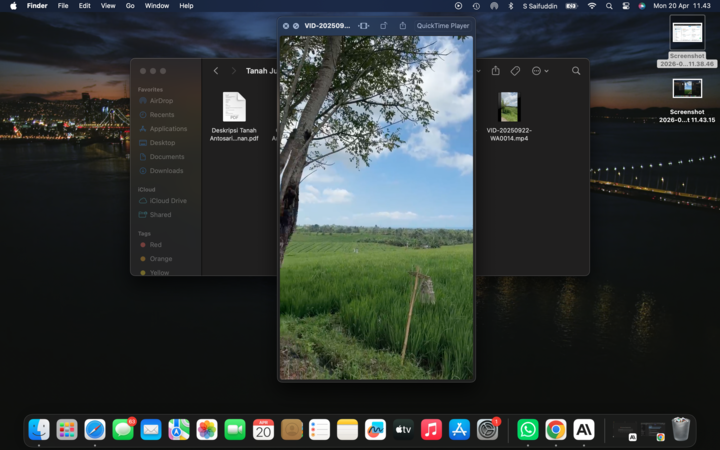Viewport: 720px width, 450px height.
Task: Click the rotate icon in QuickTime title bar
Action: (x=383, y=25)
